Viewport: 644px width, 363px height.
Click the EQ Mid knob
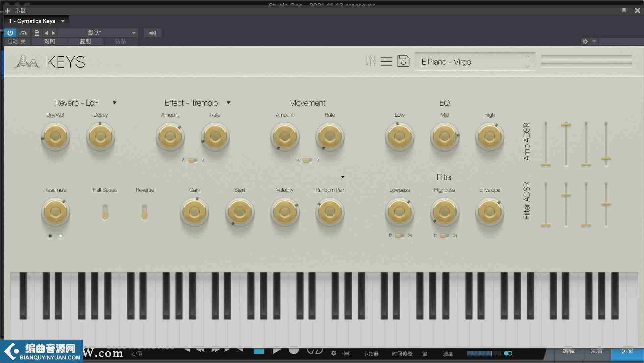pyautogui.click(x=444, y=137)
